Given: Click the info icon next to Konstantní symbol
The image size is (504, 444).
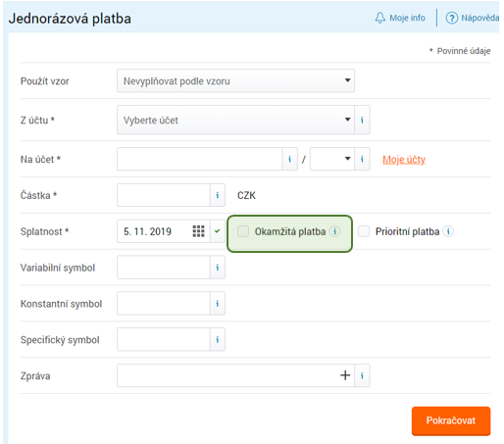Looking at the screenshot, I should coord(218,304).
